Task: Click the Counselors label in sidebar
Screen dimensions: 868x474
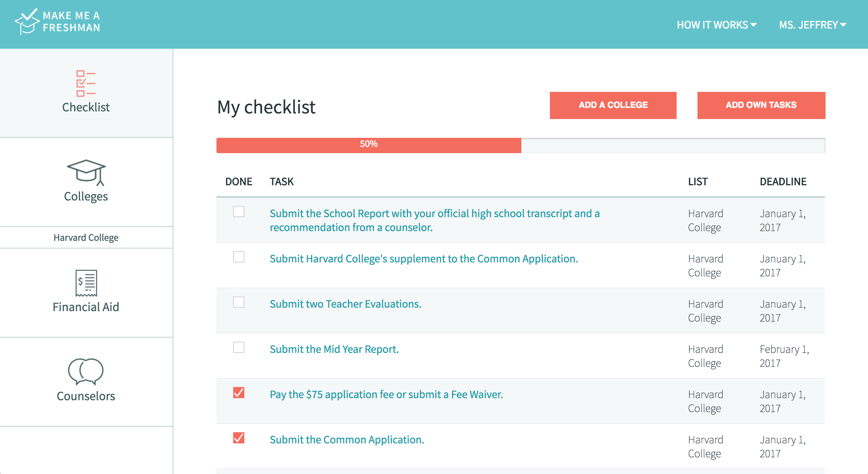Action: coord(86,396)
